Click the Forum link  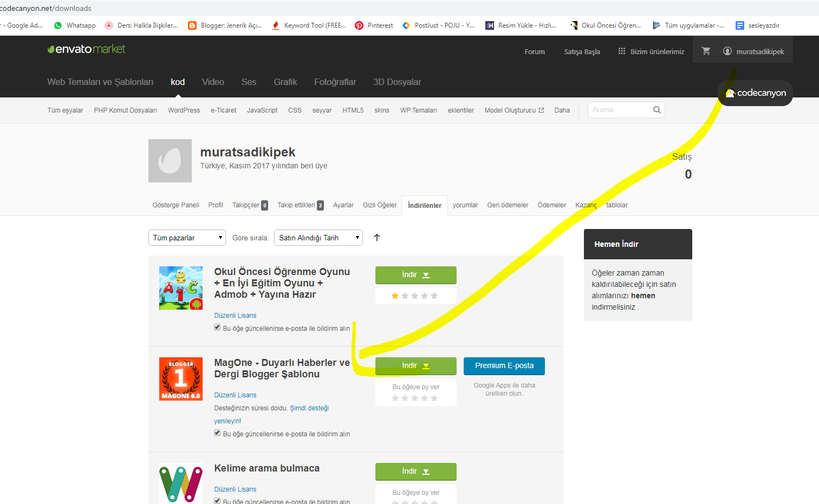tap(535, 51)
